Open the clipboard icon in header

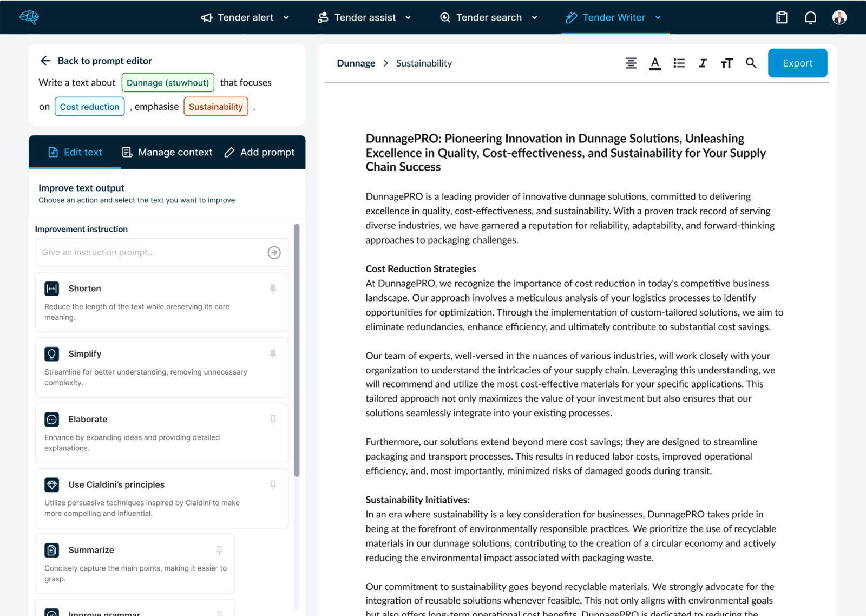point(782,17)
